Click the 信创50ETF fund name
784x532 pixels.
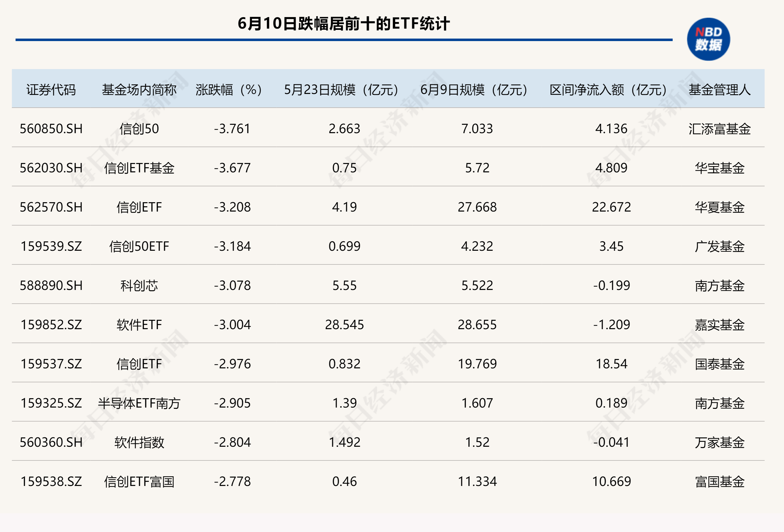[139, 246]
